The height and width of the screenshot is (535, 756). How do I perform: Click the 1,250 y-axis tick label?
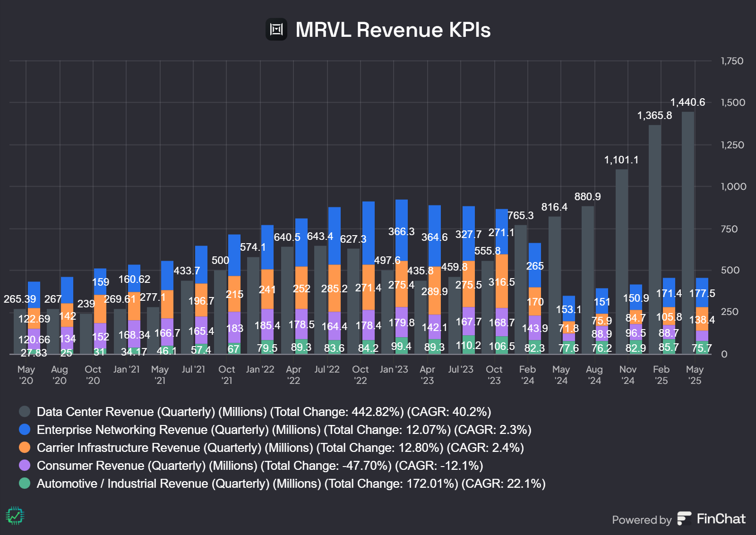pyautogui.click(x=732, y=145)
